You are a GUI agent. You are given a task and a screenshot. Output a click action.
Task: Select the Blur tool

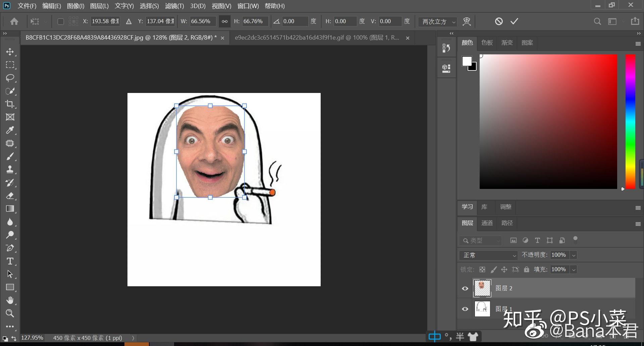click(10, 222)
